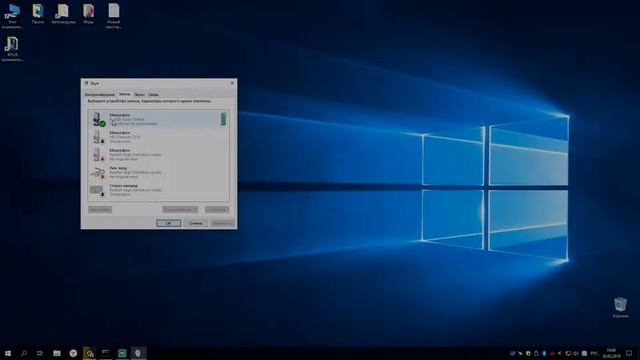Open the Windows Start menu

click(8, 353)
